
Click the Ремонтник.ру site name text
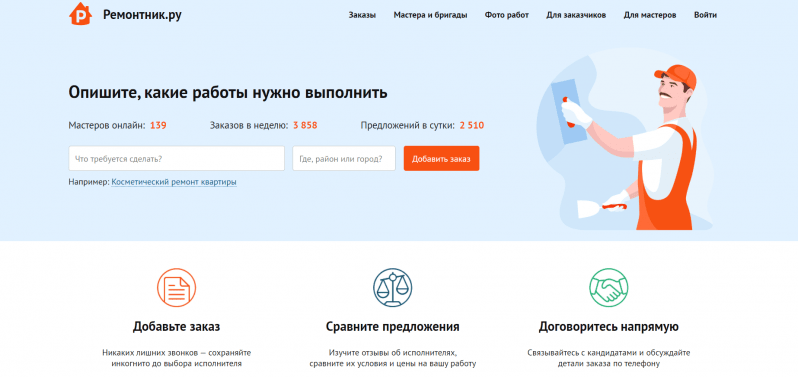click(142, 15)
